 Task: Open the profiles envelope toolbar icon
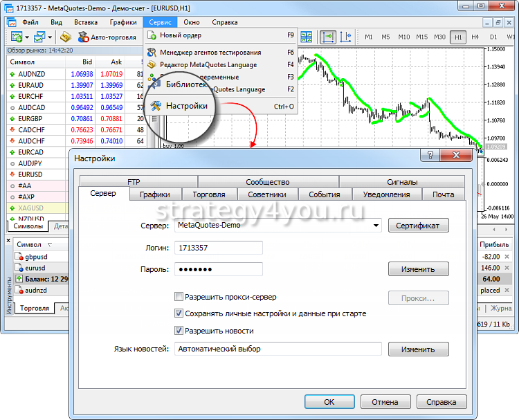click(39, 37)
